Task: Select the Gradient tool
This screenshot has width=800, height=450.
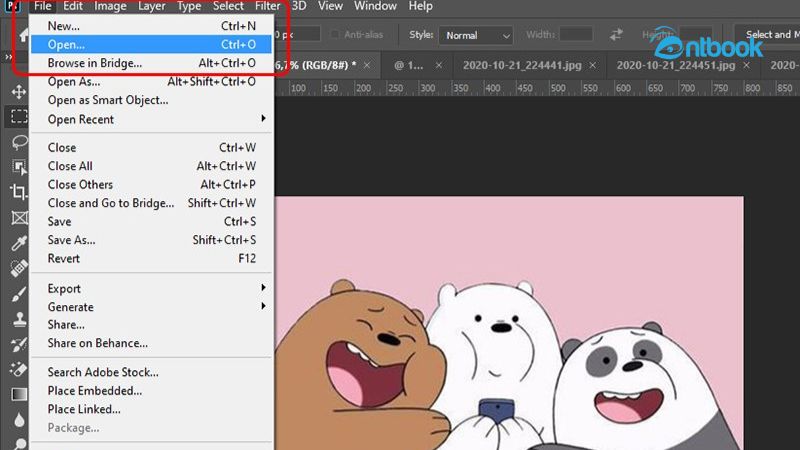Action: pos(19,394)
